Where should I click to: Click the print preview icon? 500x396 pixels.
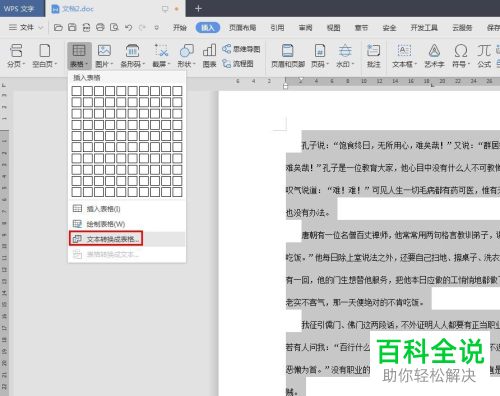pyautogui.click(x=114, y=27)
